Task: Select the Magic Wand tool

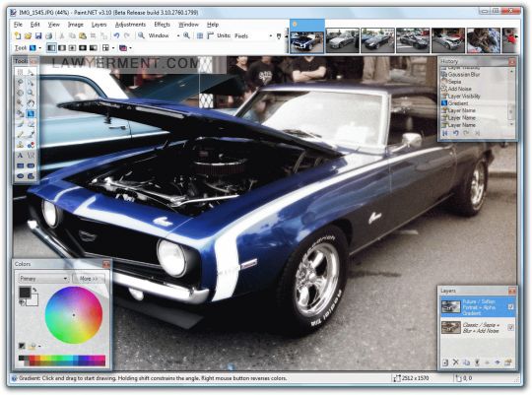Action: point(20,103)
